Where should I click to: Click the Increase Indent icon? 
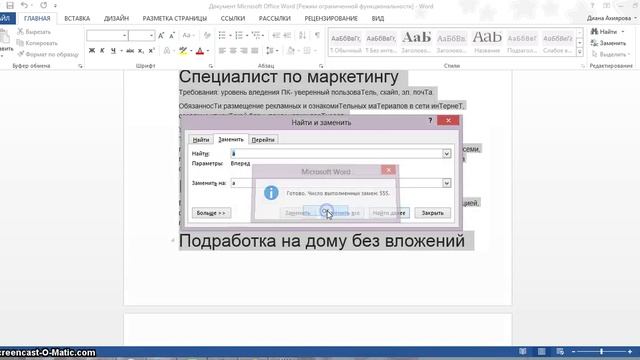click(x=287, y=36)
